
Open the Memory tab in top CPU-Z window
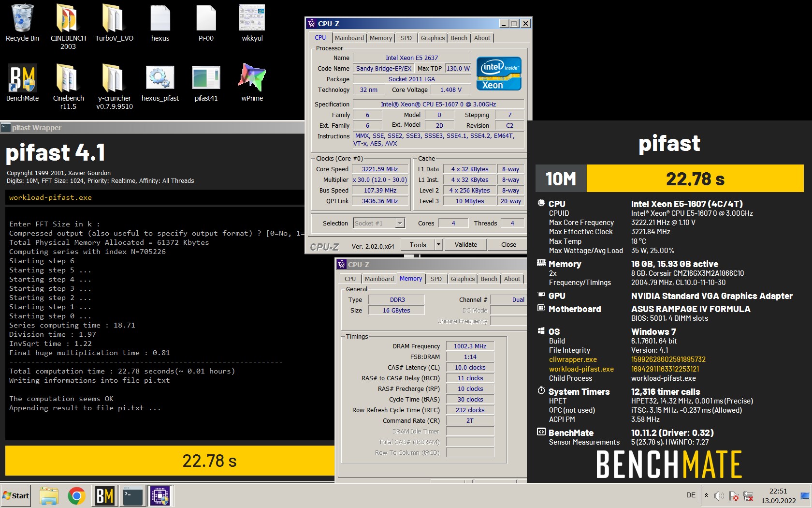[381, 38]
